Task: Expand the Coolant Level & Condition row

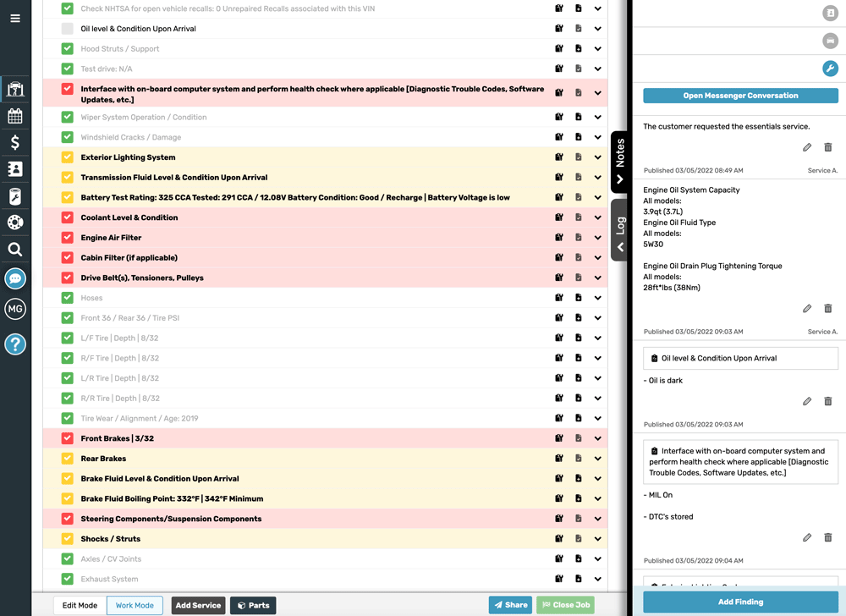Action: point(597,217)
